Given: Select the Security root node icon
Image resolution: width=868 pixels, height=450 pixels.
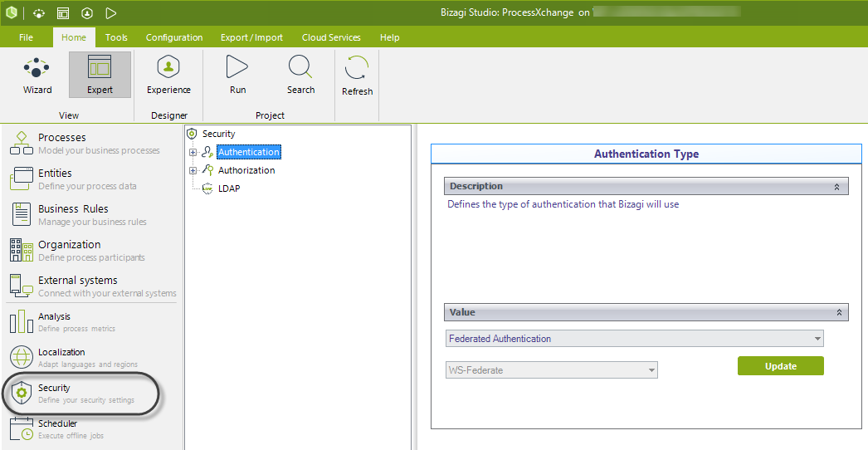Looking at the screenshot, I should (x=192, y=134).
